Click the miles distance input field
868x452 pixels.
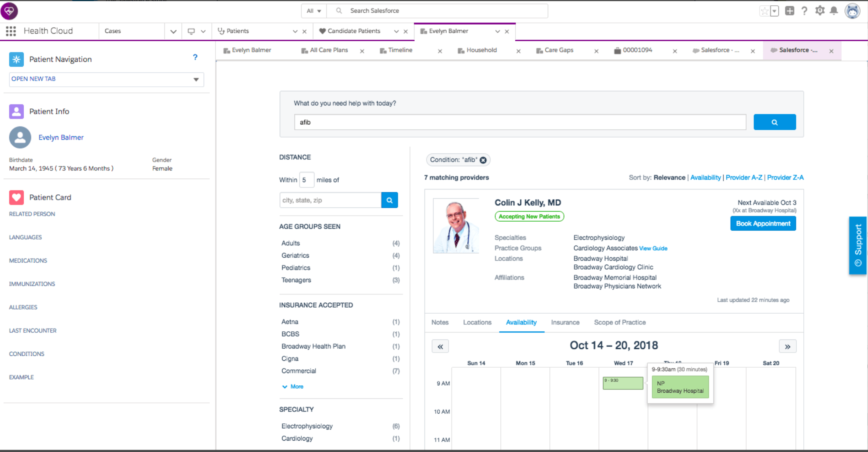coord(306,180)
